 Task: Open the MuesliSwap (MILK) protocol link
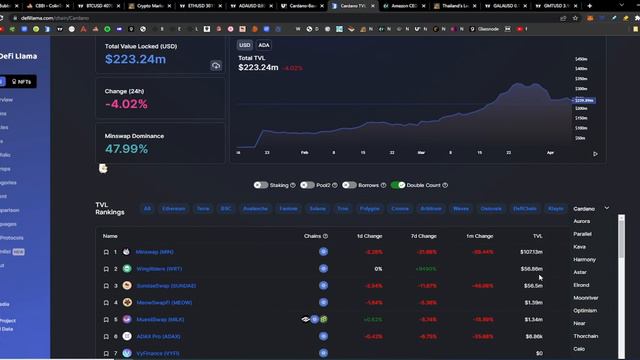pos(160,320)
